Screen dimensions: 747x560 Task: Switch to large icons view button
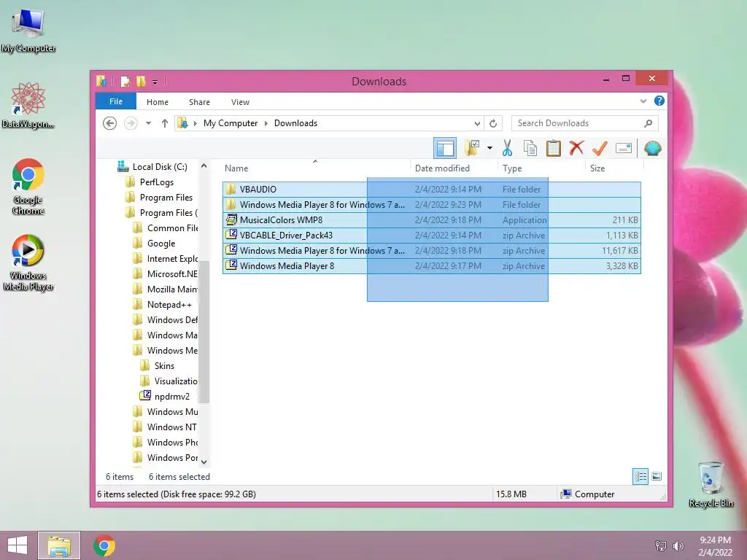point(657,476)
